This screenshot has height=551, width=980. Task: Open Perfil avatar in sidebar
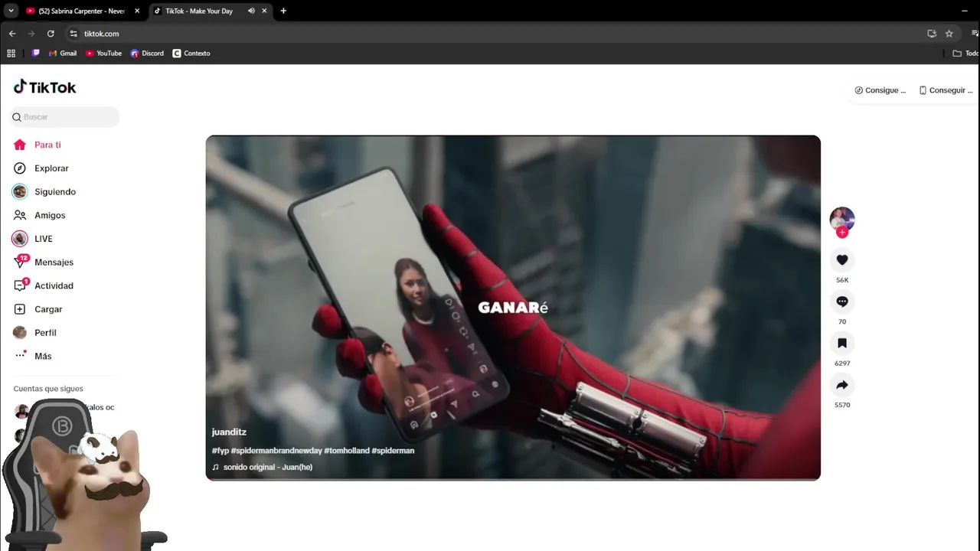[20, 332]
